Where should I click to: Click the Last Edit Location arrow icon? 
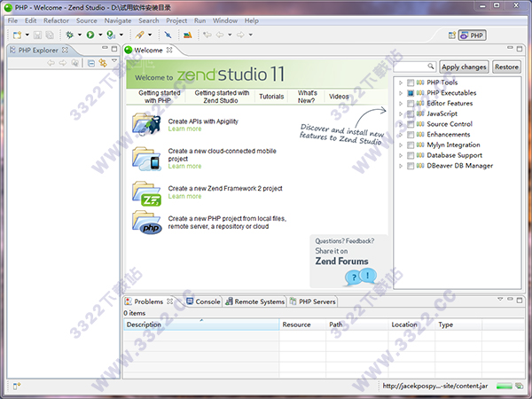[x=207, y=35]
